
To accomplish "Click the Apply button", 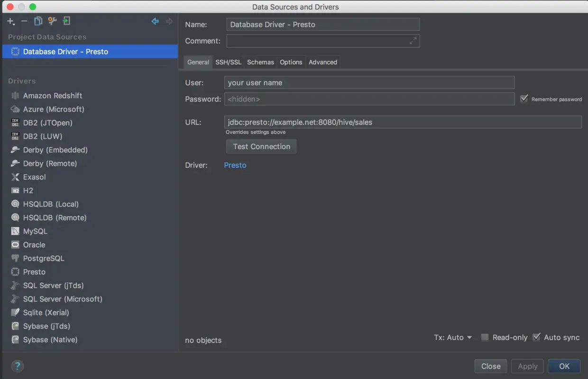I will click(528, 366).
